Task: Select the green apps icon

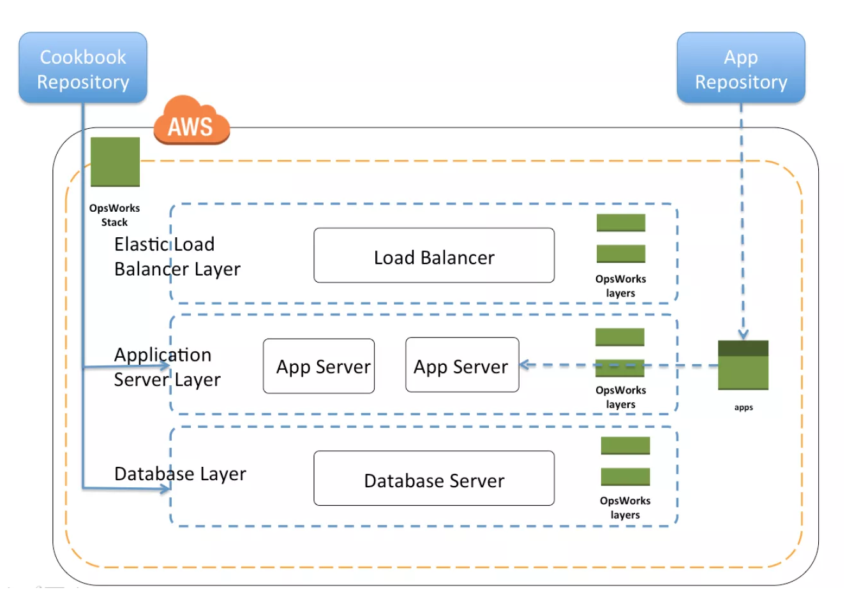Action: (743, 365)
